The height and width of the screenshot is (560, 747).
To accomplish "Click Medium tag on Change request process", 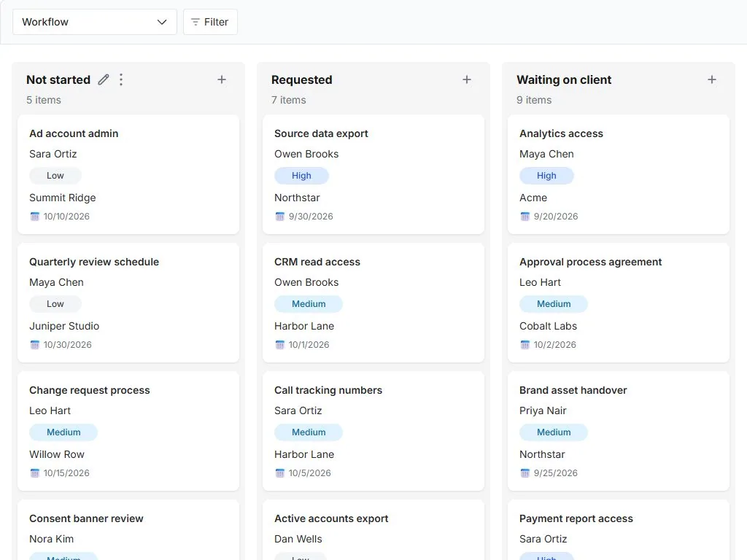I will pos(63,432).
